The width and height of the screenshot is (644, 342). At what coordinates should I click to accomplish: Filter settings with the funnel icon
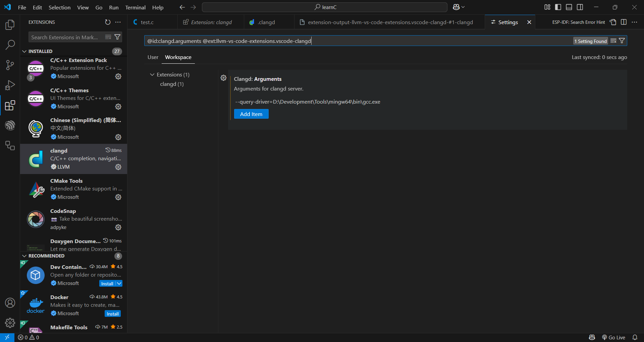click(622, 41)
